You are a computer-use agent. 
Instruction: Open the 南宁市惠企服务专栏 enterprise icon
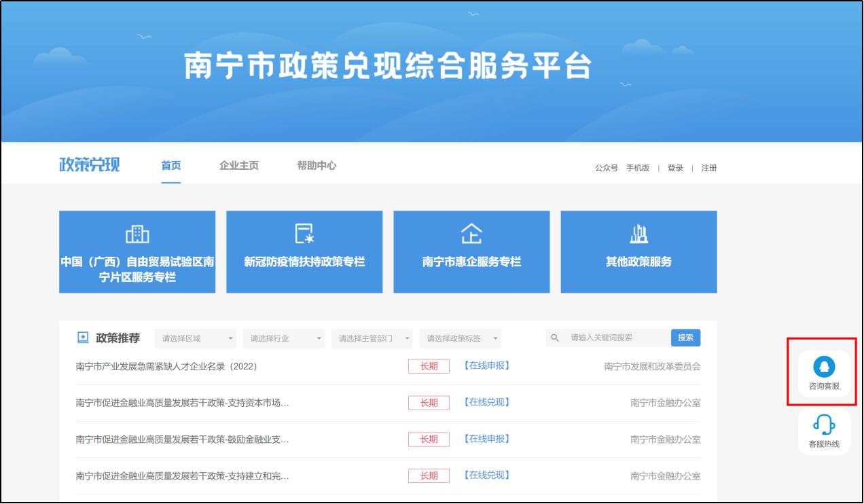(x=471, y=233)
